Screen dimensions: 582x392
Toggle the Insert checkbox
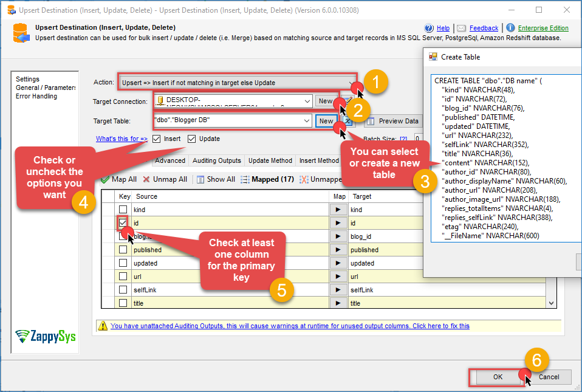pyautogui.click(x=157, y=139)
